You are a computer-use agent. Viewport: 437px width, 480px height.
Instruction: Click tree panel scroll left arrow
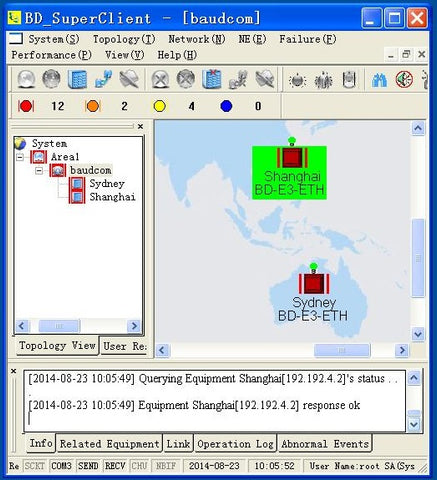pos(23,326)
